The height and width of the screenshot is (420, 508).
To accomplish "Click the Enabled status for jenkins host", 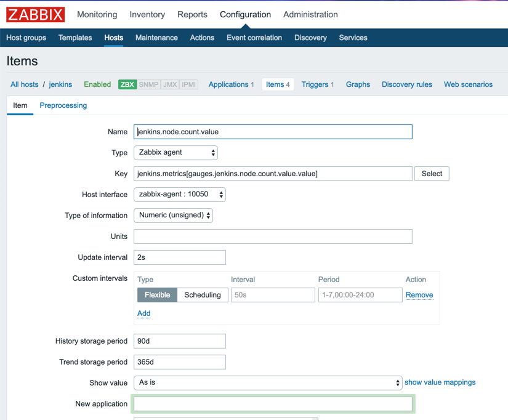I will (97, 84).
